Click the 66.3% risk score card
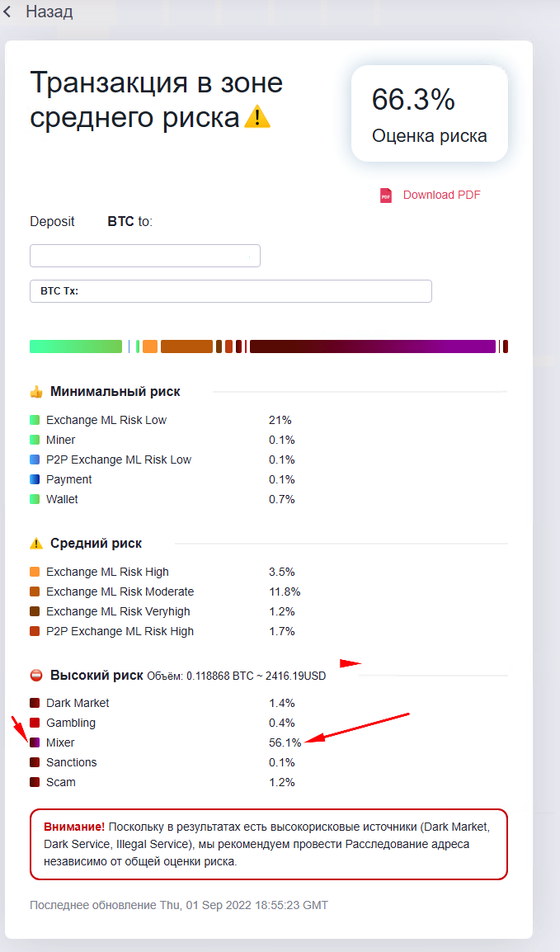The height and width of the screenshot is (952, 560). click(x=429, y=114)
